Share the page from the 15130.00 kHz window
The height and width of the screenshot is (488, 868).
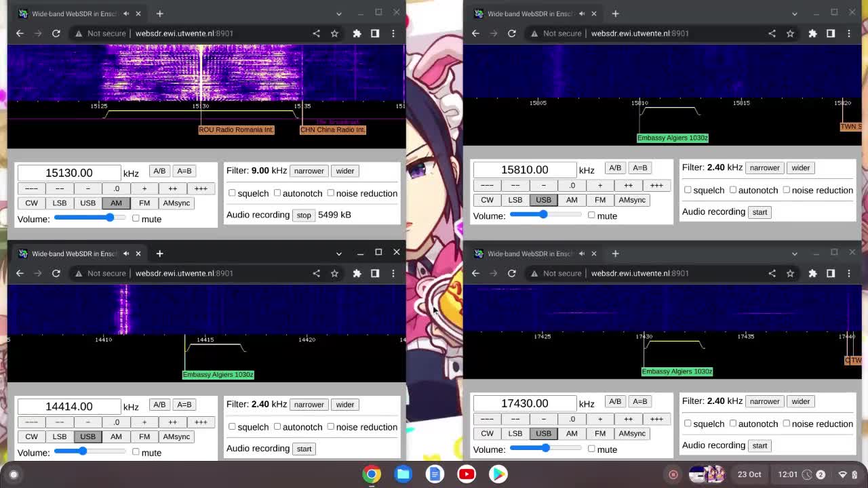316,33
